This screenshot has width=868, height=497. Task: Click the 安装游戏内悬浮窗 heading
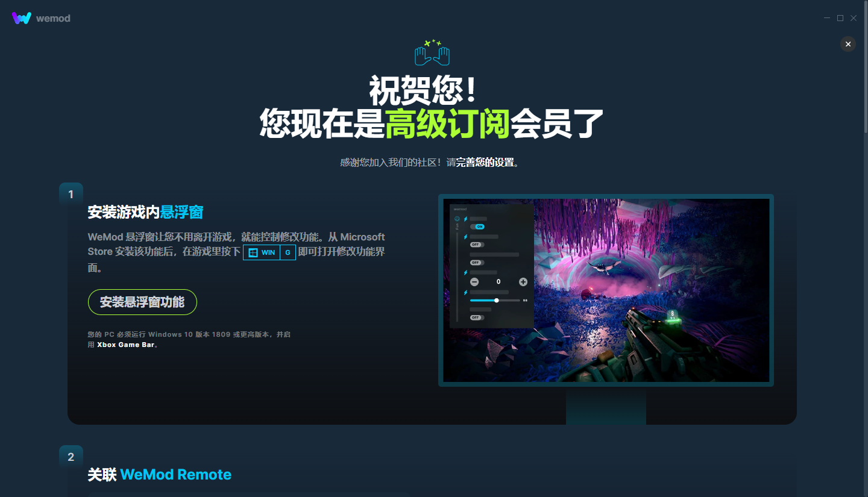coord(145,212)
